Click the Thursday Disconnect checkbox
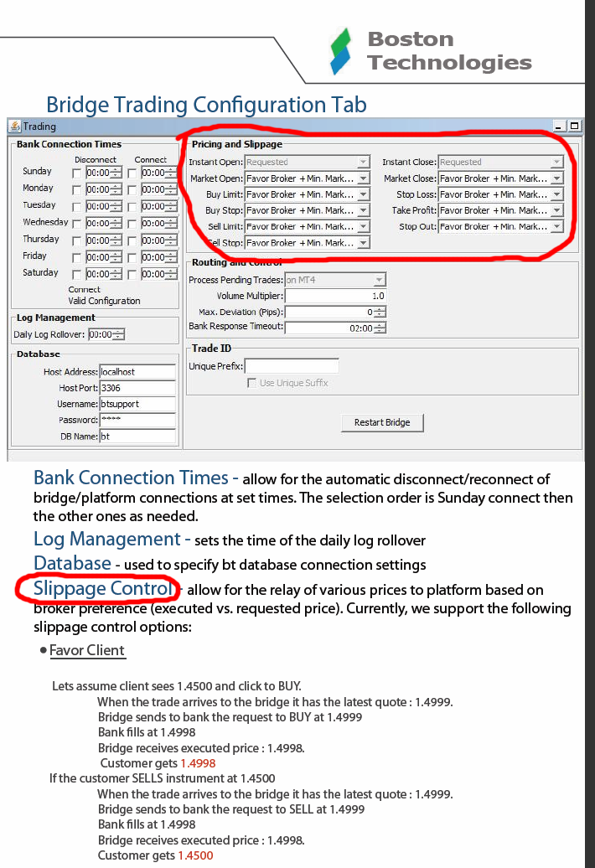This screenshot has height=868, width=595. pyautogui.click(x=76, y=240)
